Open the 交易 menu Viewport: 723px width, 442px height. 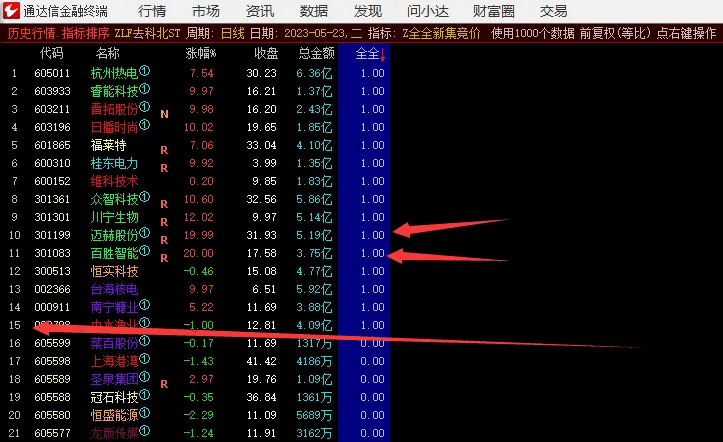(554, 11)
